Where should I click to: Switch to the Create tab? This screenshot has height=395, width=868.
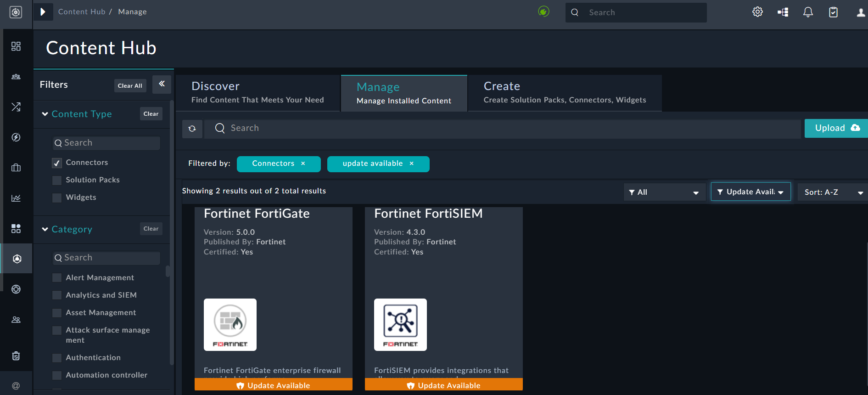564,93
